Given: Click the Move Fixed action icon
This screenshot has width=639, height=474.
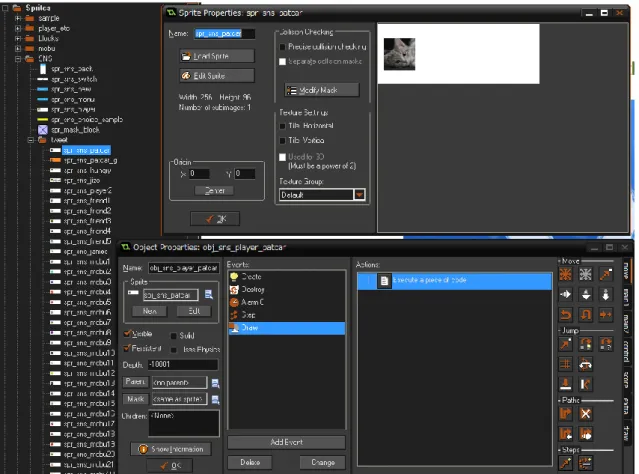Looking at the screenshot, I should pyautogui.click(x=565, y=274).
